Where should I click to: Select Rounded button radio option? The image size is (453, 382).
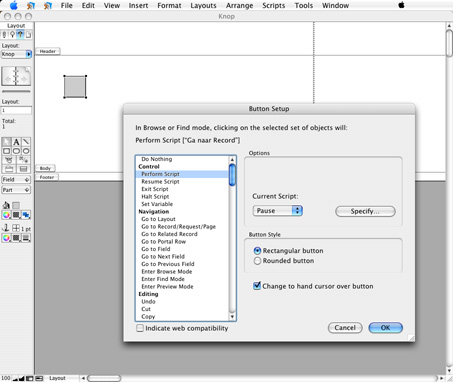pyautogui.click(x=257, y=261)
